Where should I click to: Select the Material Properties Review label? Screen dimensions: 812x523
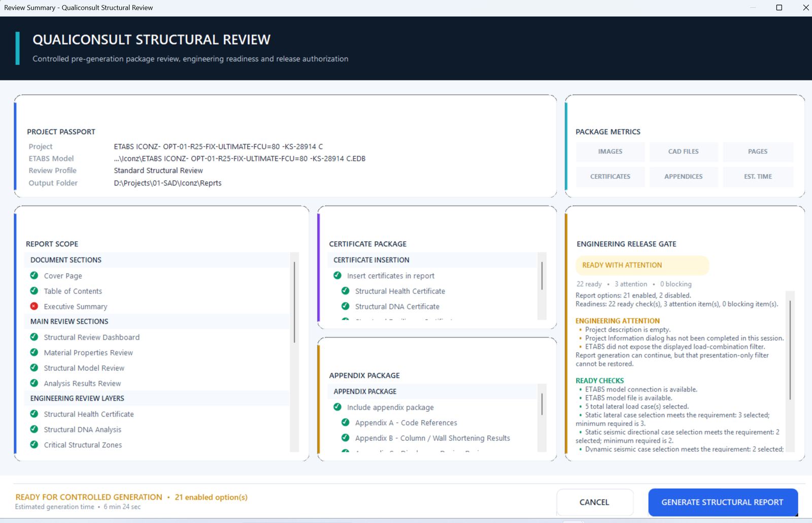pyautogui.click(x=88, y=352)
